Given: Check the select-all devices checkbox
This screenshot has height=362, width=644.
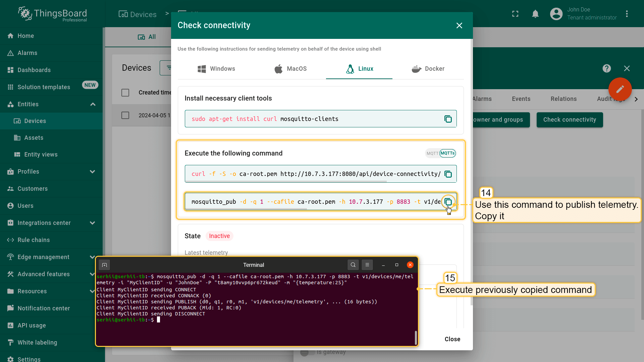Looking at the screenshot, I should (x=125, y=93).
